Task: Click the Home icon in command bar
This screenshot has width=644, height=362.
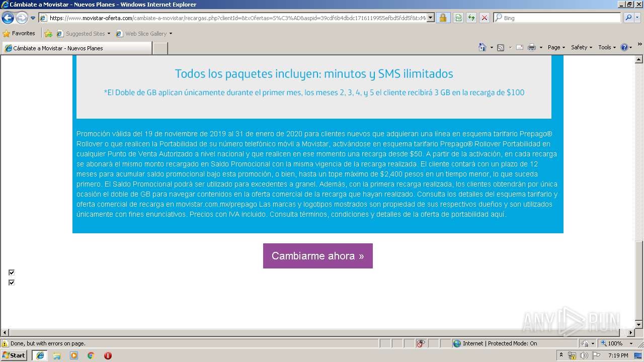Action: 482,47
